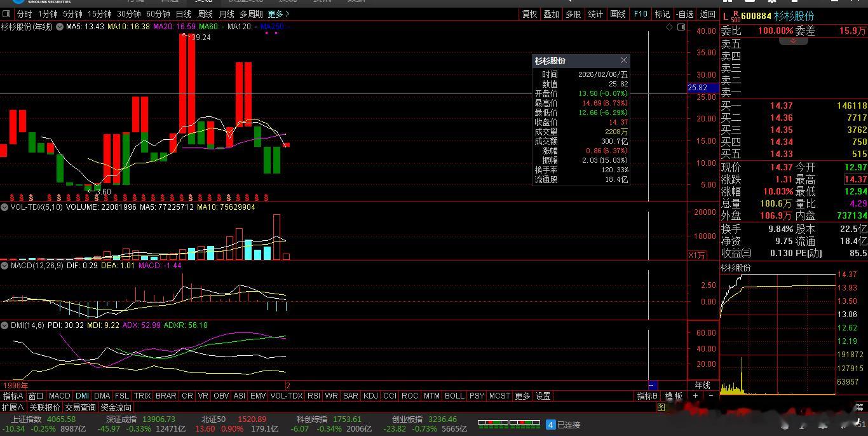Open the 交易查询 tab
868x436 pixels.
80,407
